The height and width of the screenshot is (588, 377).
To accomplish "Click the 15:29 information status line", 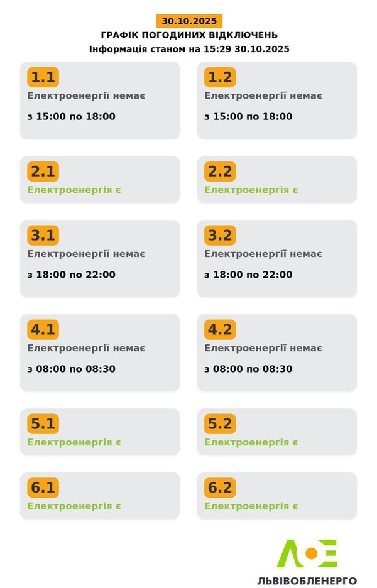I will pyautogui.click(x=189, y=49).
